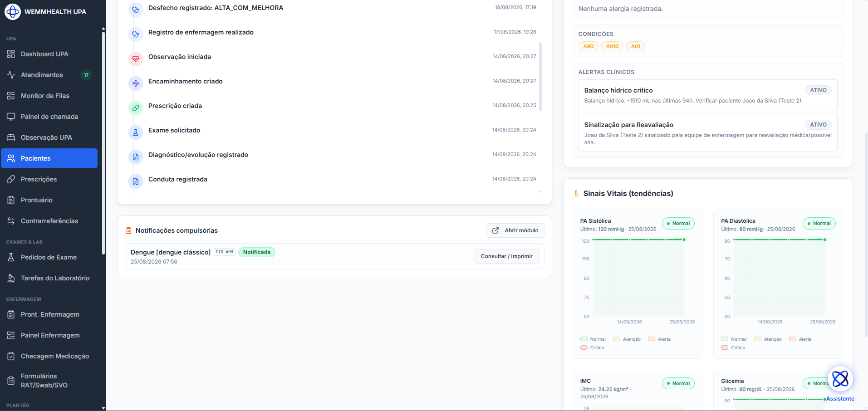Click the Conduta registrada document icon
Image resolution: width=868 pixels, height=411 pixels.
[136, 181]
